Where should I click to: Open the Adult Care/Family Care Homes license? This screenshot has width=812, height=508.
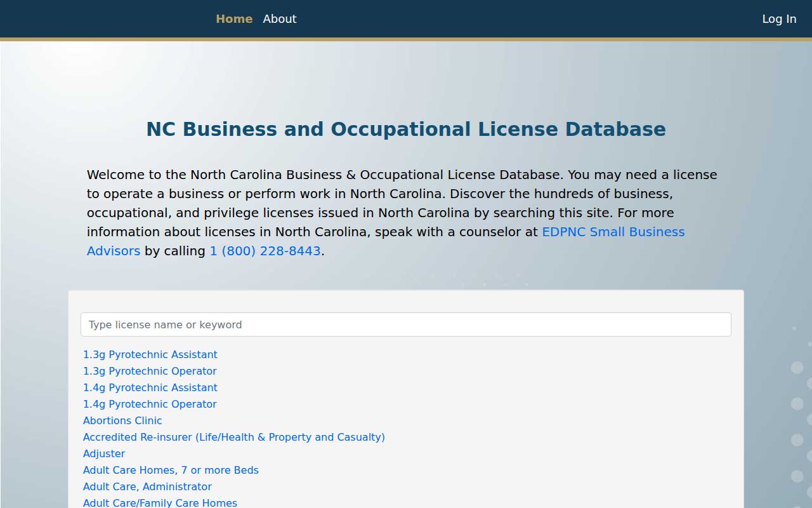point(160,502)
